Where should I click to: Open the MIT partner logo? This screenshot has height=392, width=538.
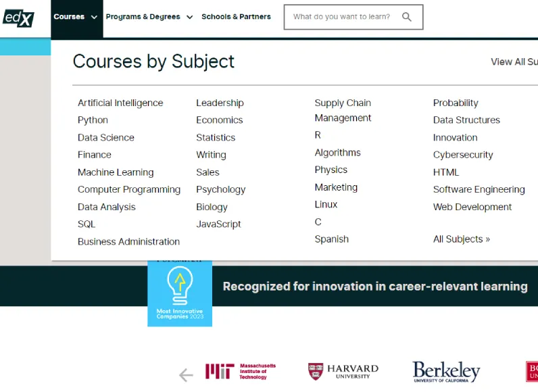(241, 372)
